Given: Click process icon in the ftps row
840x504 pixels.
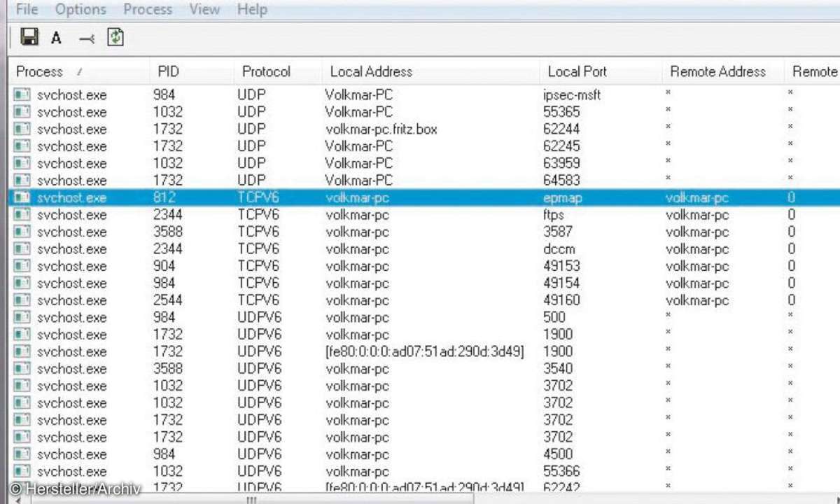Looking at the screenshot, I should pyautogui.click(x=22, y=214).
